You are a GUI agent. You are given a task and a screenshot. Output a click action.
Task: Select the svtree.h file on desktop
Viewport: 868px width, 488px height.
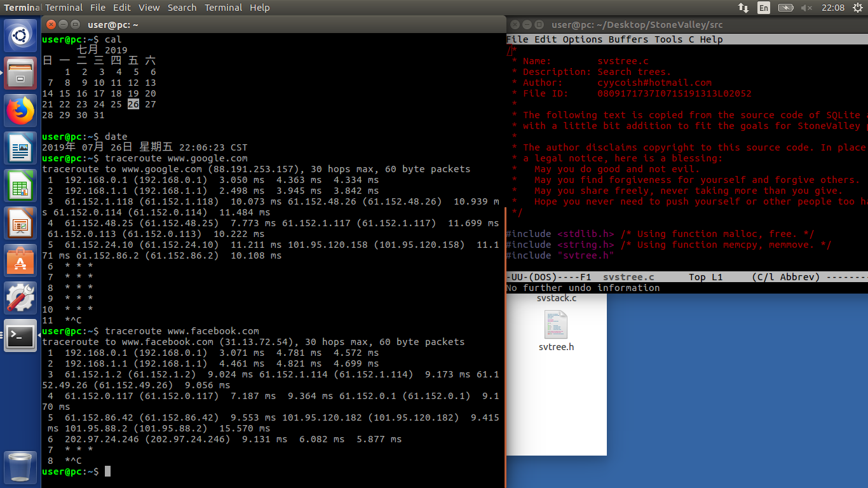click(556, 330)
